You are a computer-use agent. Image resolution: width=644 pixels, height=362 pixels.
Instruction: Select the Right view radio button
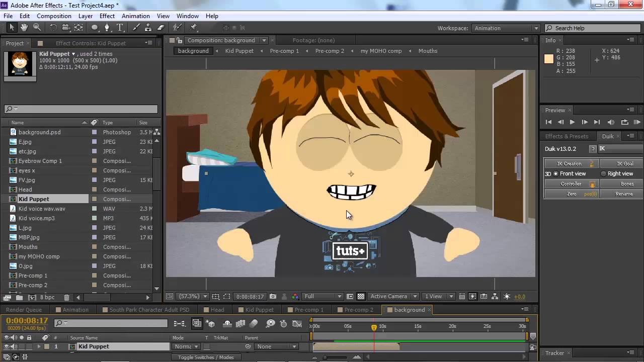pos(603,173)
